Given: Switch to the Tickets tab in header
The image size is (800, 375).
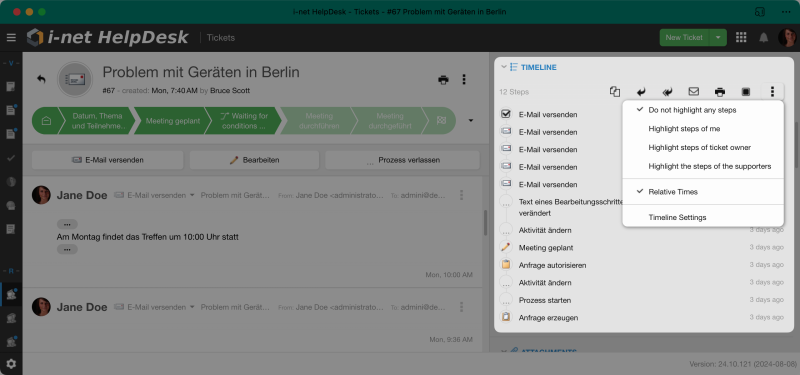Looking at the screenshot, I should [221, 38].
